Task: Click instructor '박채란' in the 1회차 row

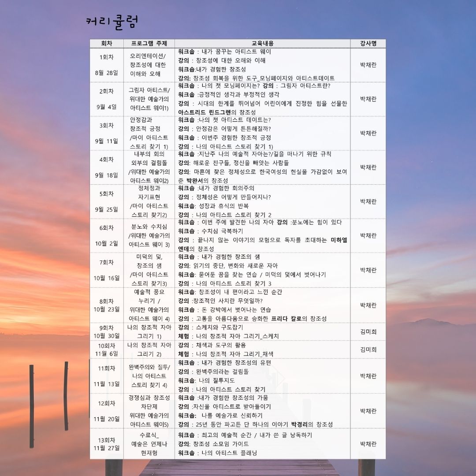Action: point(368,65)
